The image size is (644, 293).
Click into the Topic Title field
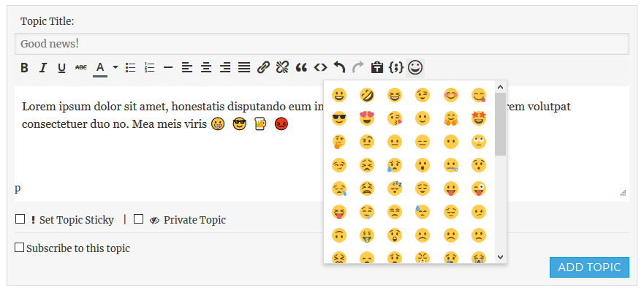tap(322, 44)
